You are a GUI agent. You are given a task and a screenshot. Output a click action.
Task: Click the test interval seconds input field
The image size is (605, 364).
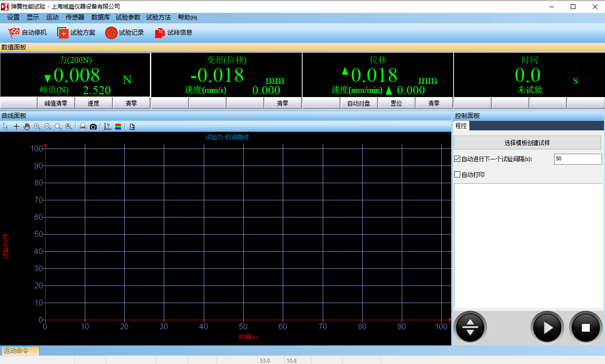577,159
